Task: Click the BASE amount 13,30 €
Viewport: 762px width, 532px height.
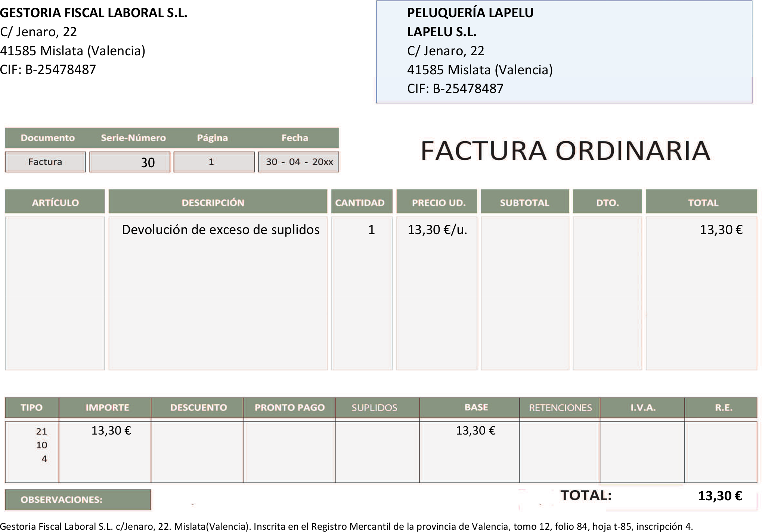Action: coord(476,431)
